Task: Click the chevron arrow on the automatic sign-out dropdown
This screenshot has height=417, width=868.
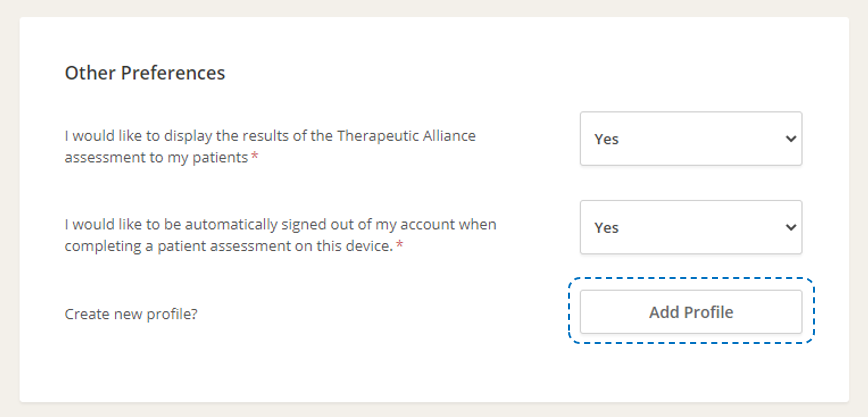Action: pyautogui.click(x=790, y=228)
